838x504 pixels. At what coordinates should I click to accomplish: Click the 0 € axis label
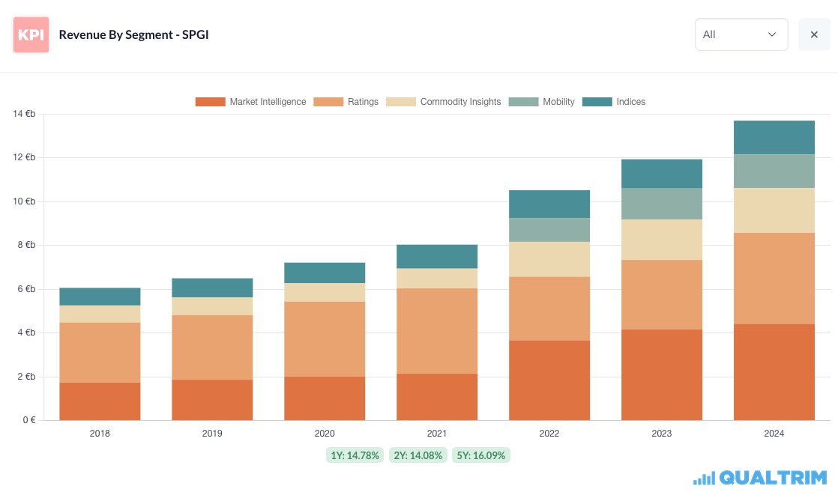(29, 420)
